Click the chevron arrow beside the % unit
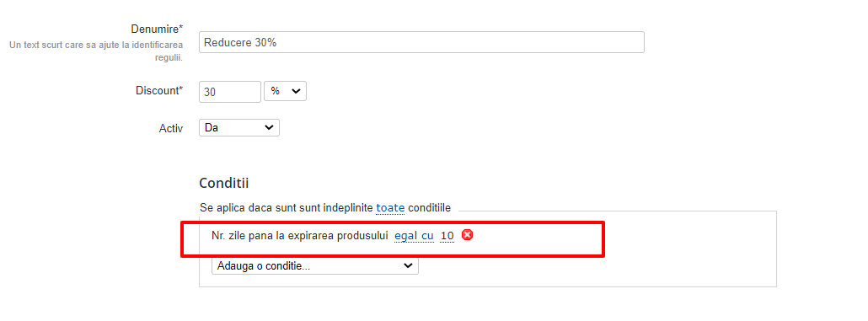Image resolution: width=868 pixels, height=321 pixels. (x=296, y=91)
